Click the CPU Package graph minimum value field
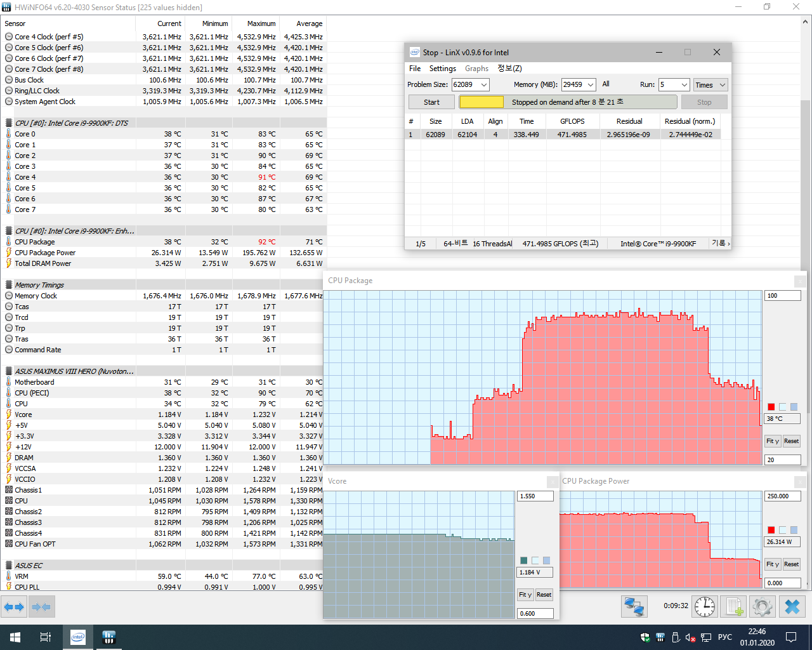The width and height of the screenshot is (812, 650). (x=783, y=460)
